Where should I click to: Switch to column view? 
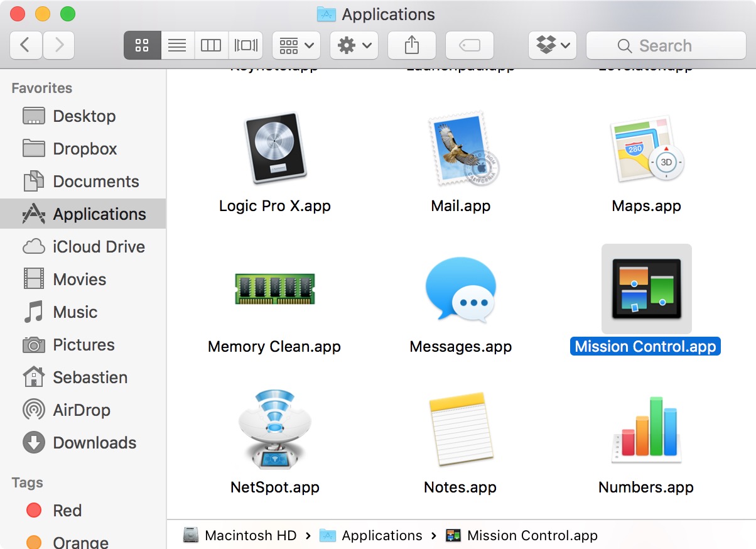tap(211, 45)
